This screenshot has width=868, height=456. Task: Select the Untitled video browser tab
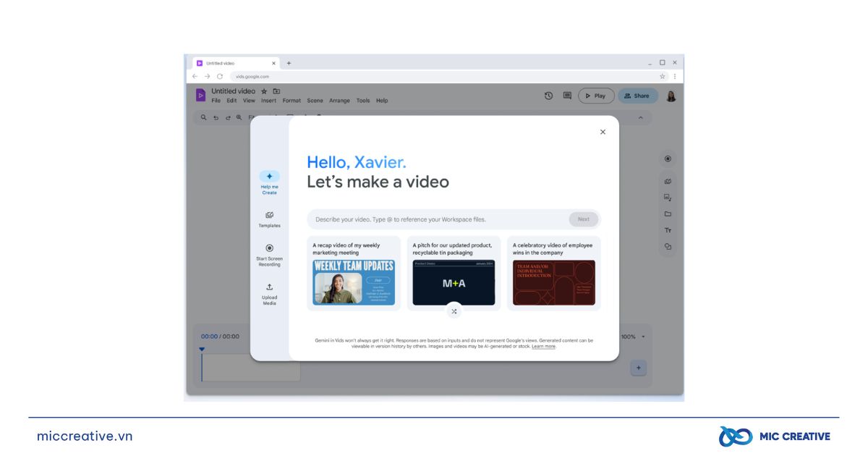coord(235,63)
